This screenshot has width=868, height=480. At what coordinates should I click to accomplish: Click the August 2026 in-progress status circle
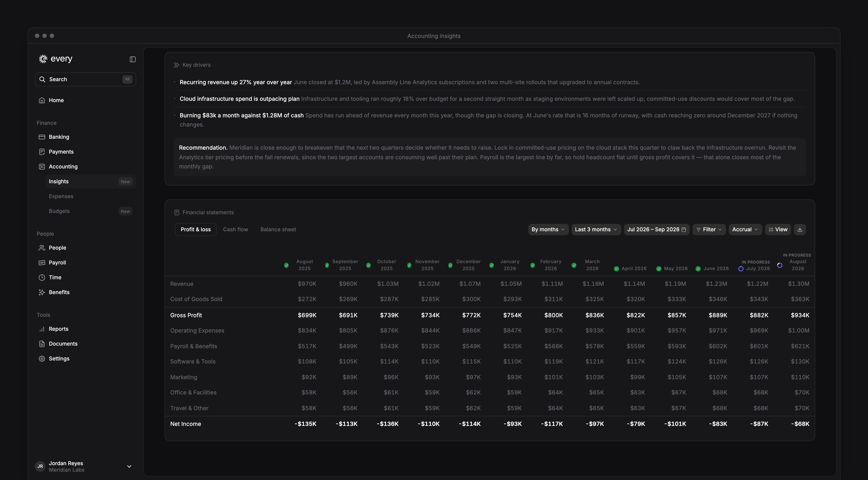780,266
